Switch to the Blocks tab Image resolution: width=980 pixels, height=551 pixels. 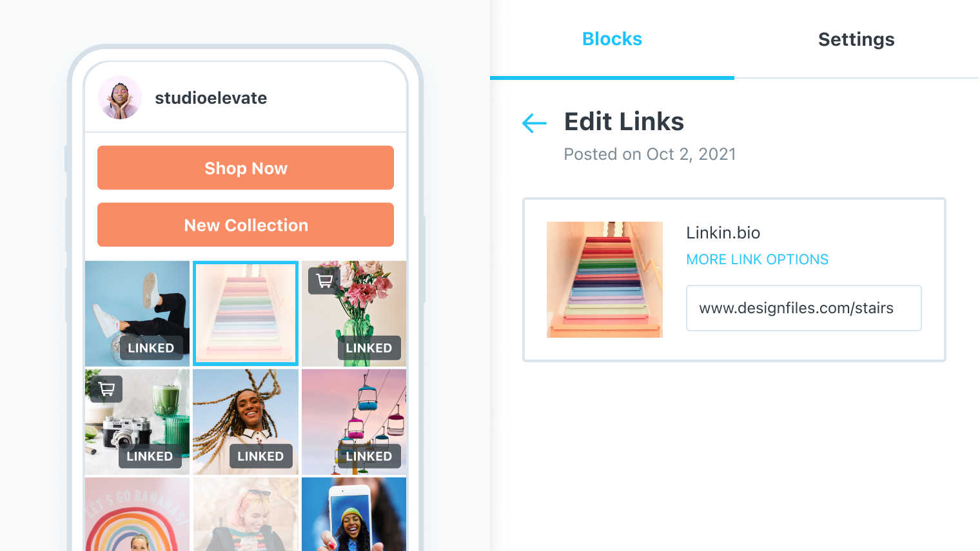(x=612, y=39)
